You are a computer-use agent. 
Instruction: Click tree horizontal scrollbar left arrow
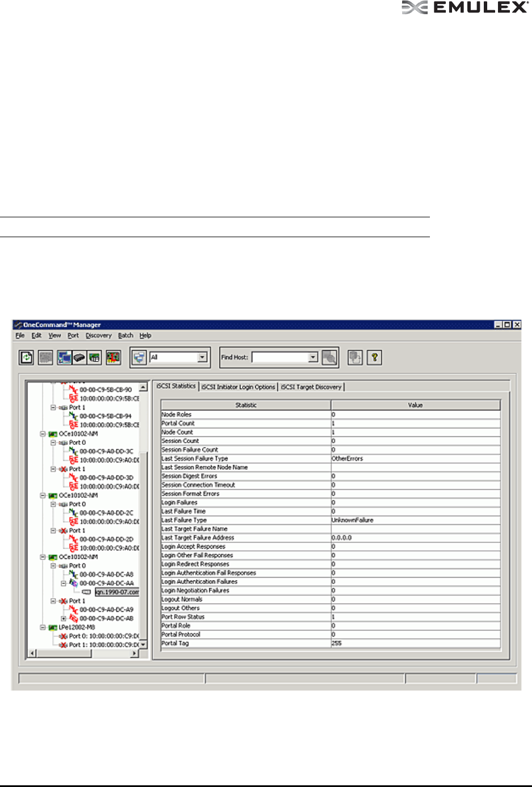pos(32,654)
